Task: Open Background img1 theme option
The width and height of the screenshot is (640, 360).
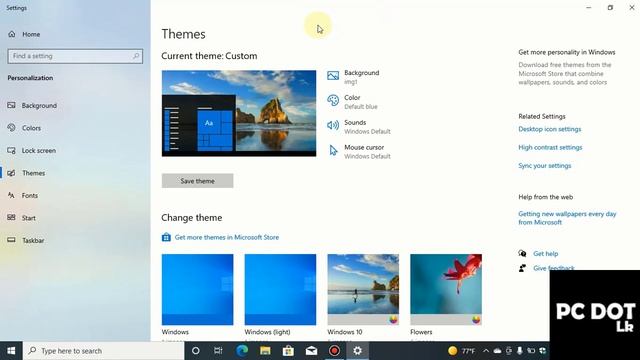Action: coord(353,77)
